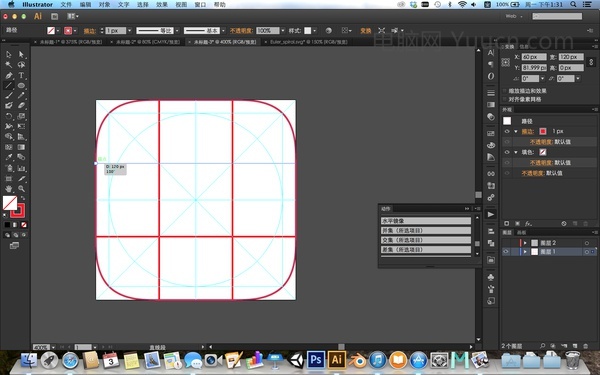The height and width of the screenshot is (375, 600).
Task: Toggle visibility of layer 图层 1
Action: point(506,252)
